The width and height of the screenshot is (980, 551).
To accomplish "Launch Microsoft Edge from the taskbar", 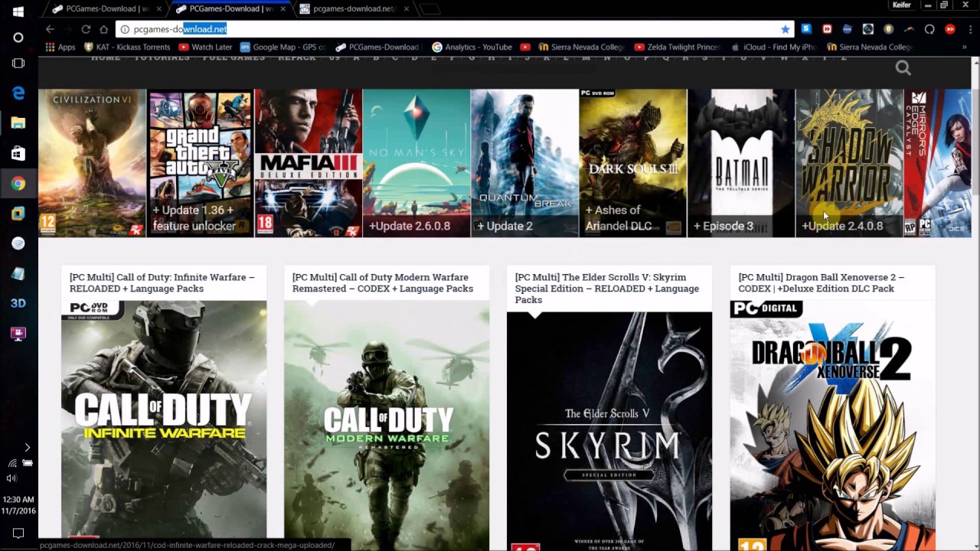I will [x=18, y=93].
